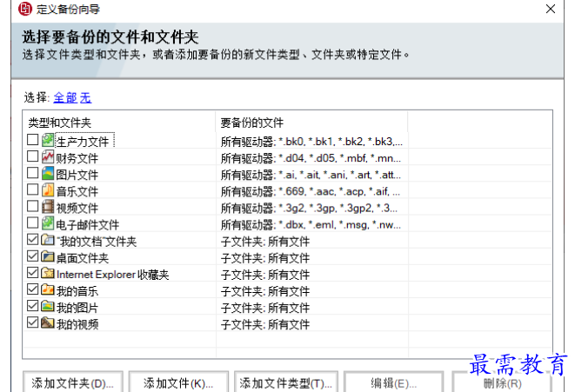Select the 音乐文件 row label

click(77, 191)
